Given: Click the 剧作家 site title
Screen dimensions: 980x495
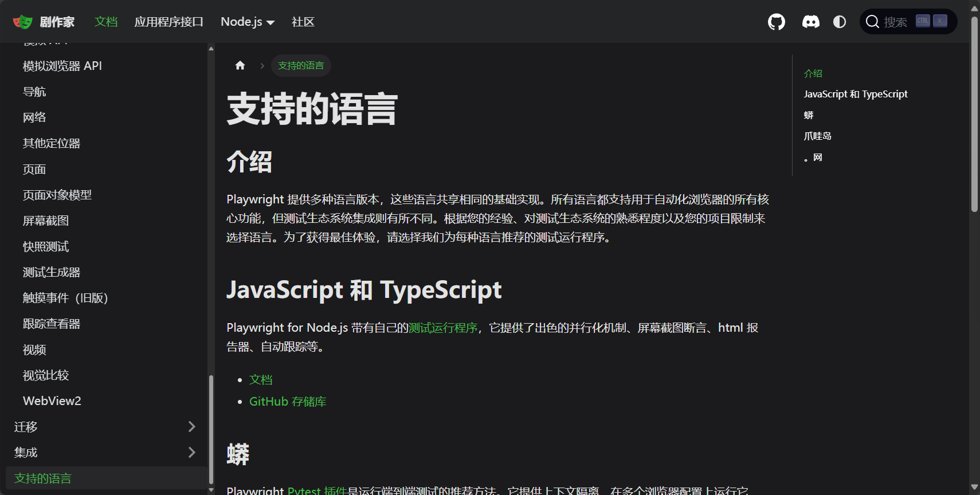Looking at the screenshot, I should [x=57, y=22].
